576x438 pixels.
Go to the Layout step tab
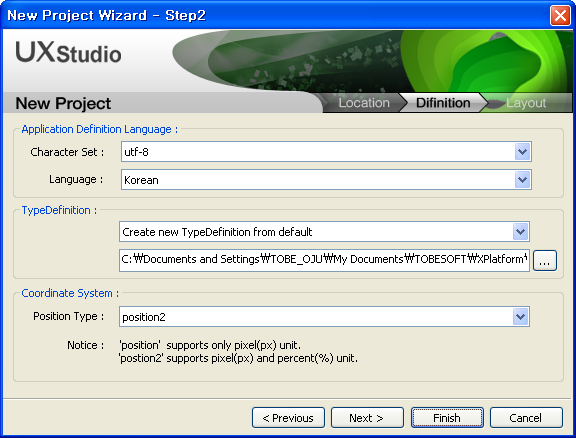[526, 103]
